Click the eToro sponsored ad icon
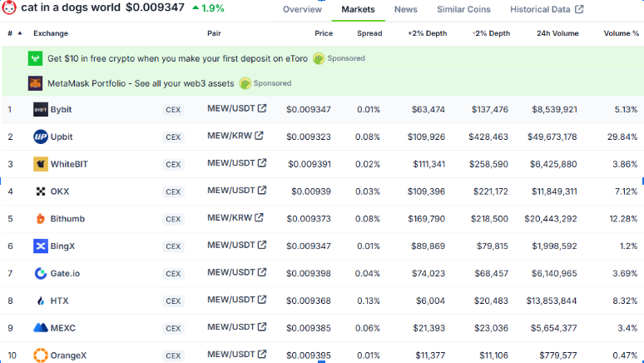The height and width of the screenshot is (363, 644). [35, 59]
